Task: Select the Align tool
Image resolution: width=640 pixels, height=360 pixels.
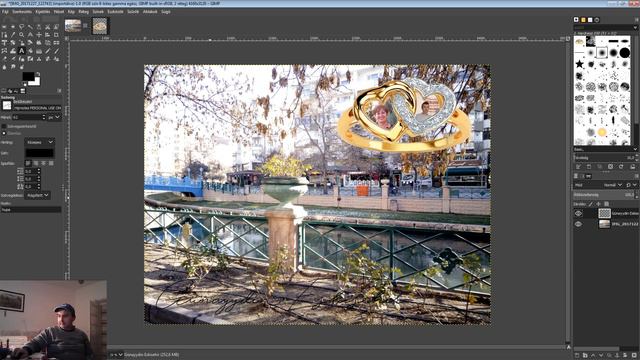Action: coord(47,35)
